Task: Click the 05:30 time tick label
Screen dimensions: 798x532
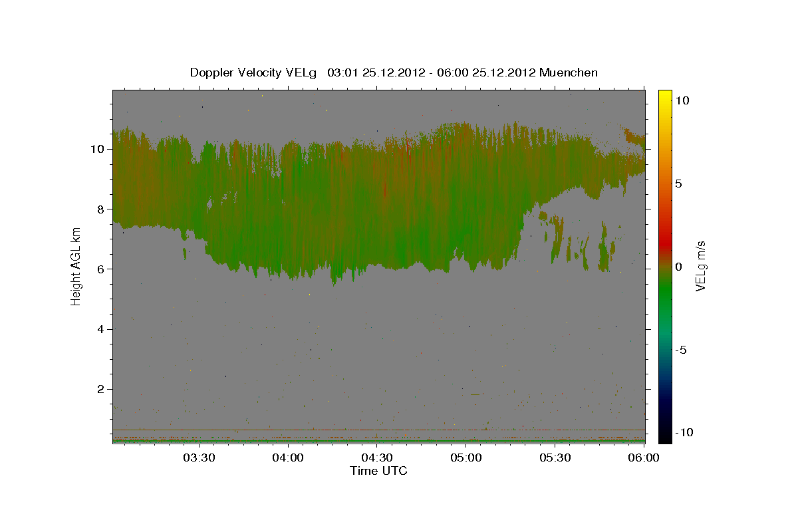Action: pos(555,458)
